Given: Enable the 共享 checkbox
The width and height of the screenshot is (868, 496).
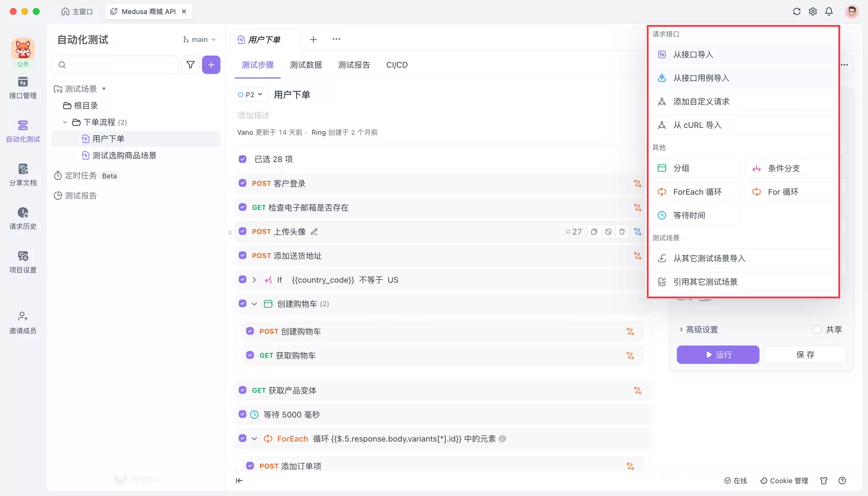Looking at the screenshot, I should (x=817, y=330).
